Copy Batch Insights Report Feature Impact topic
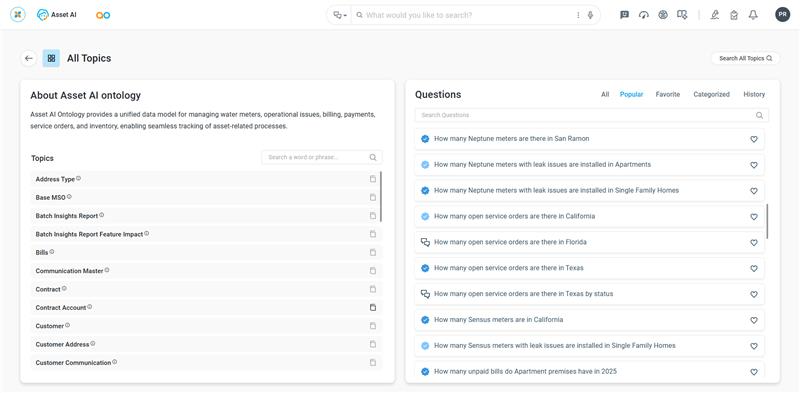This screenshot has height=393, width=800. (x=373, y=234)
